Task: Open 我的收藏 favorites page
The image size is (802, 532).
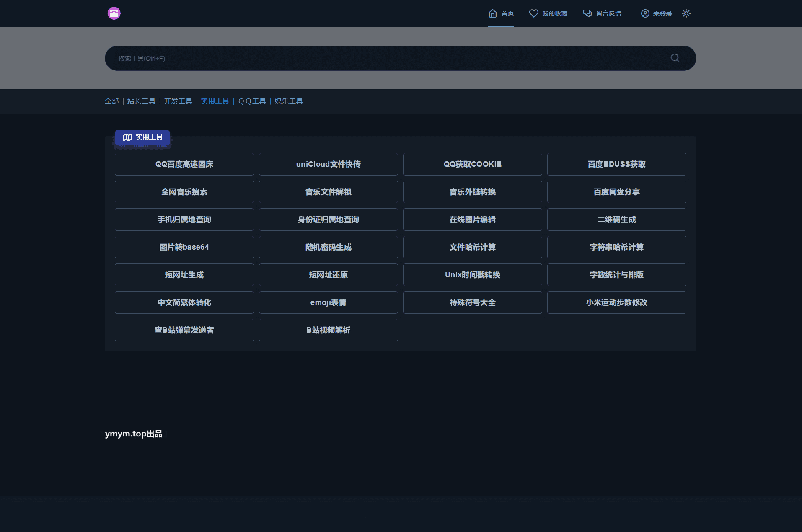Action: 548,13
